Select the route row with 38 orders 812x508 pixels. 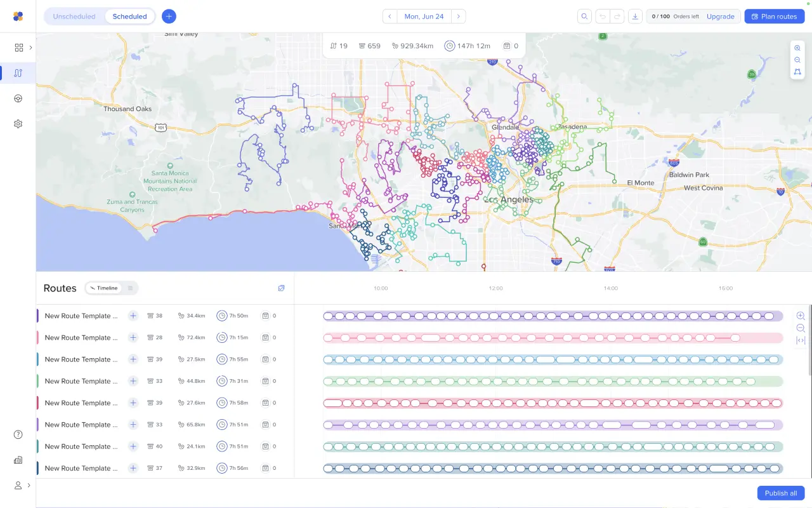(165, 316)
